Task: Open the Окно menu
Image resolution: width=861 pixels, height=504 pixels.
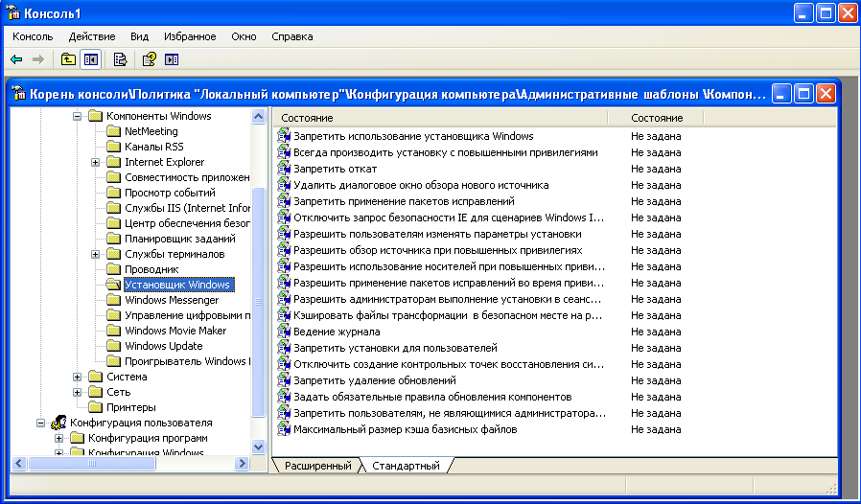Action: (244, 36)
